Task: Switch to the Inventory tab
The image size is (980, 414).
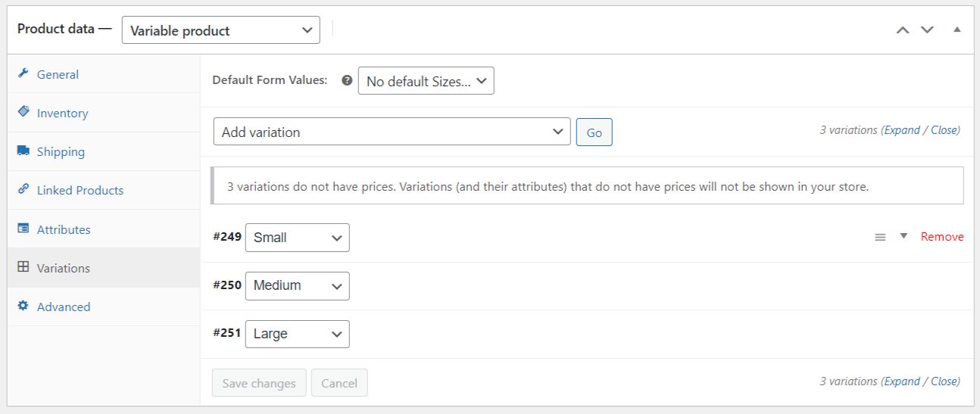Action: pos(62,113)
